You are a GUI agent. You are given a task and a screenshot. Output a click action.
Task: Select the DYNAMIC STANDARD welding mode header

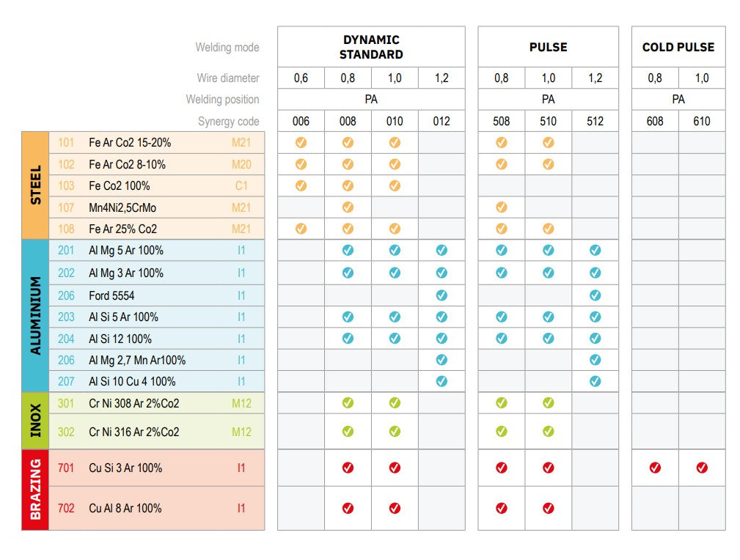(x=372, y=47)
